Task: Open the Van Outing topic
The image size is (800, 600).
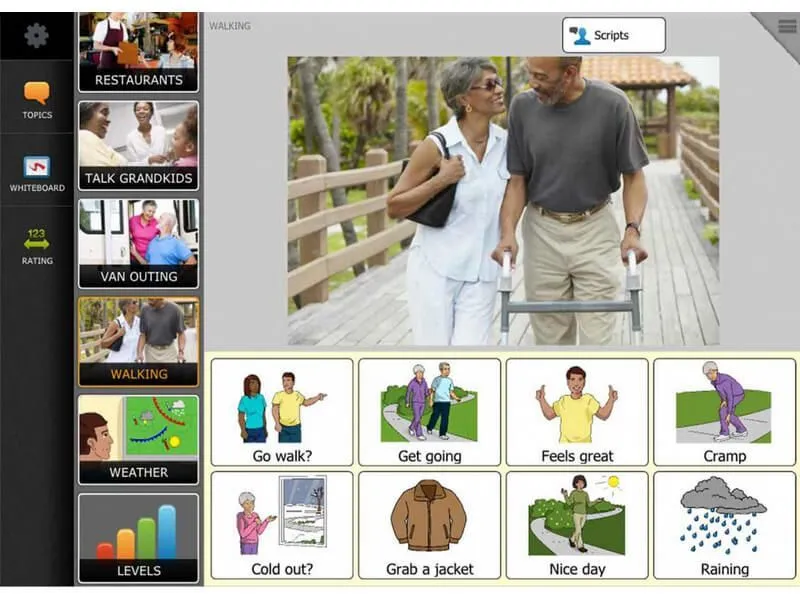Action: pyautogui.click(x=138, y=244)
